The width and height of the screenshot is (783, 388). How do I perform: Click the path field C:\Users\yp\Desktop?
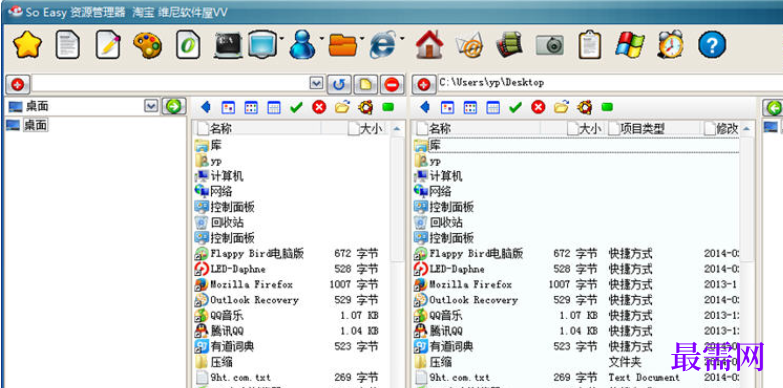[610, 83]
